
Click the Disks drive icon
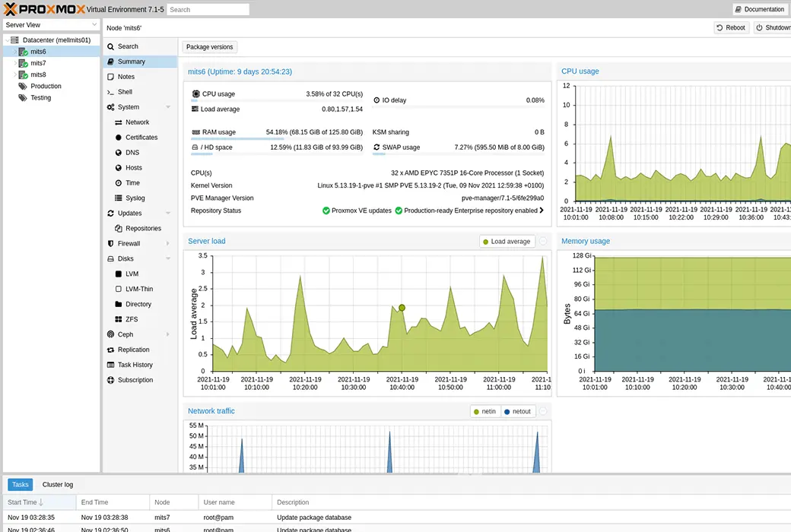(x=110, y=258)
